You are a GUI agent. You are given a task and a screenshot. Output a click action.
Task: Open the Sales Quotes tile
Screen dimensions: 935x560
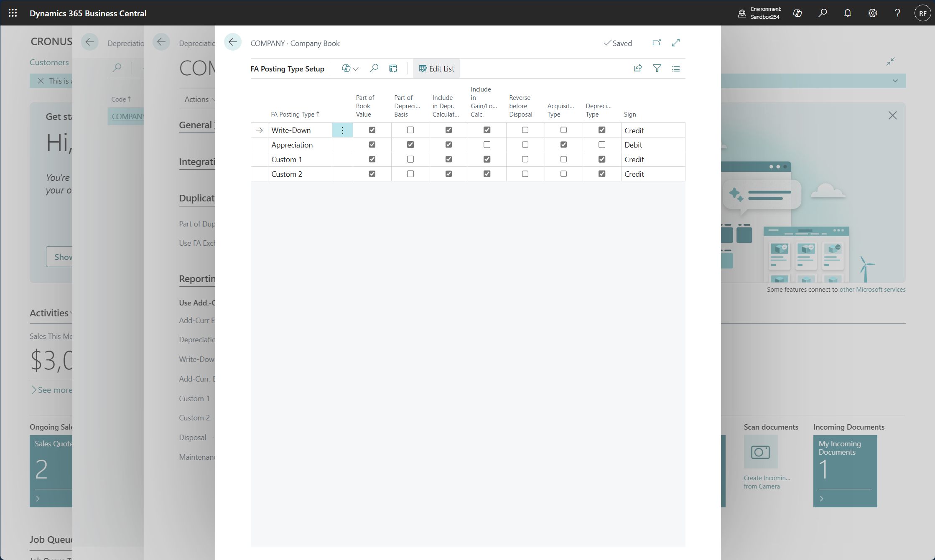[51, 471]
